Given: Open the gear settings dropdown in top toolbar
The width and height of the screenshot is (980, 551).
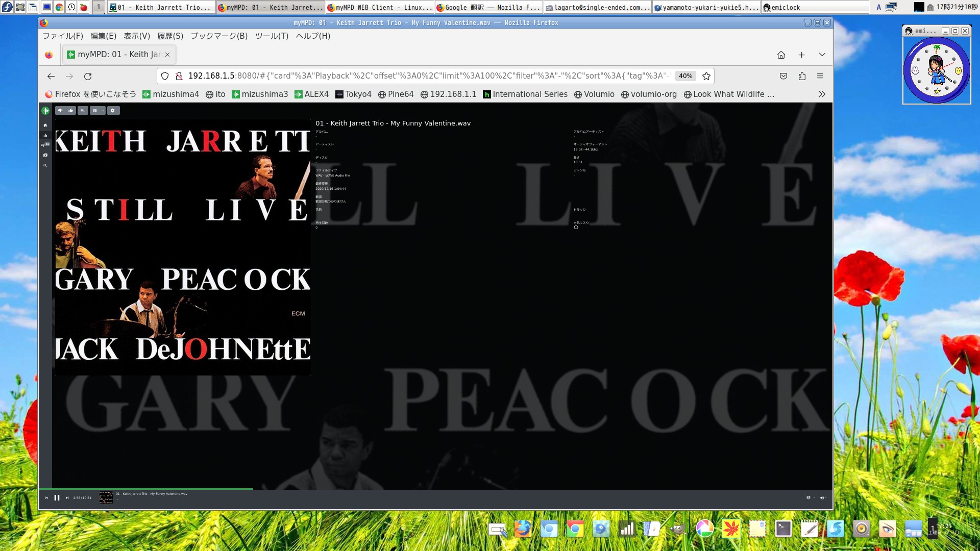Looking at the screenshot, I should [x=113, y=111].
